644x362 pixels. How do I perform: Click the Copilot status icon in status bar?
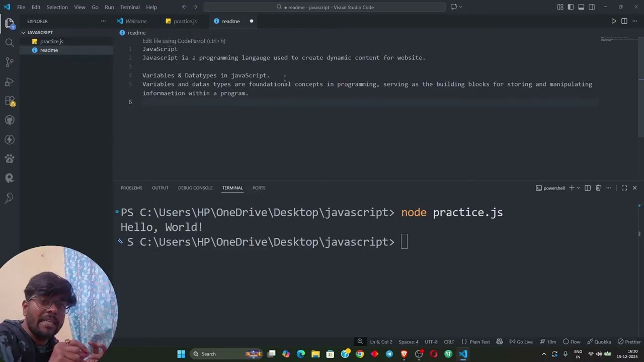point(500,342)
